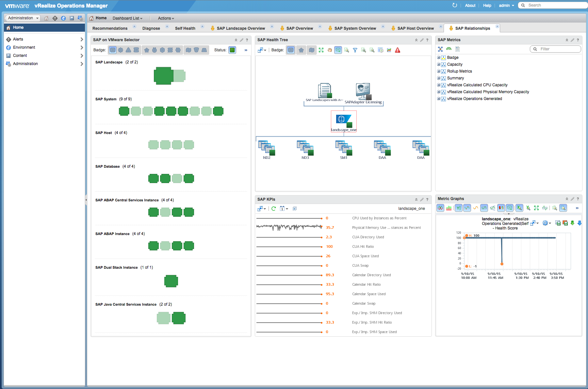Toggle the Health badge in SAP Health Tree

tap(291, 50)
